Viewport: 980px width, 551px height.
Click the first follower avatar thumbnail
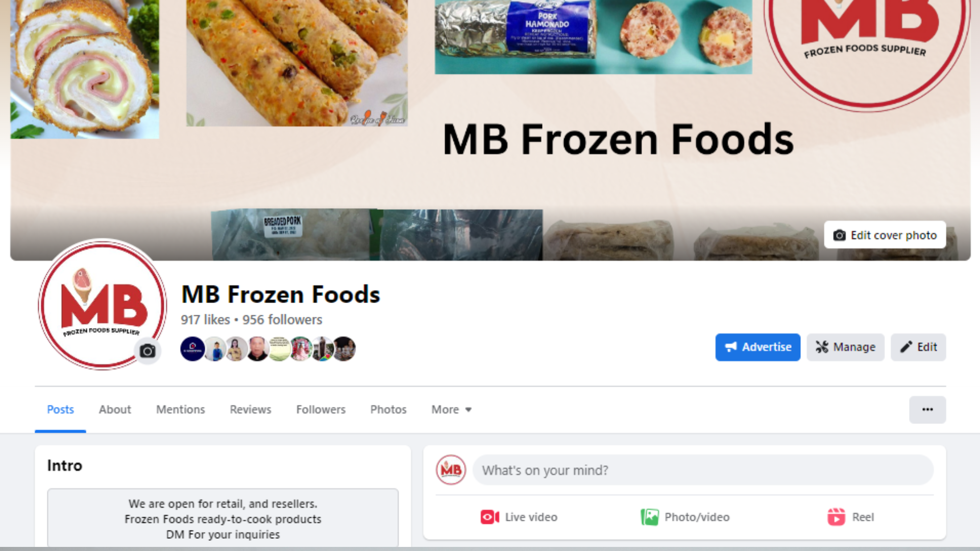192,349
